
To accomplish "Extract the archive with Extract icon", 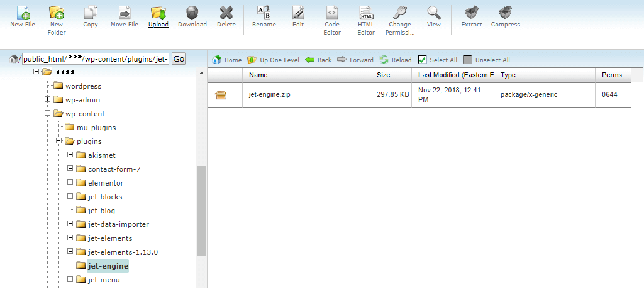I will 472,13.
